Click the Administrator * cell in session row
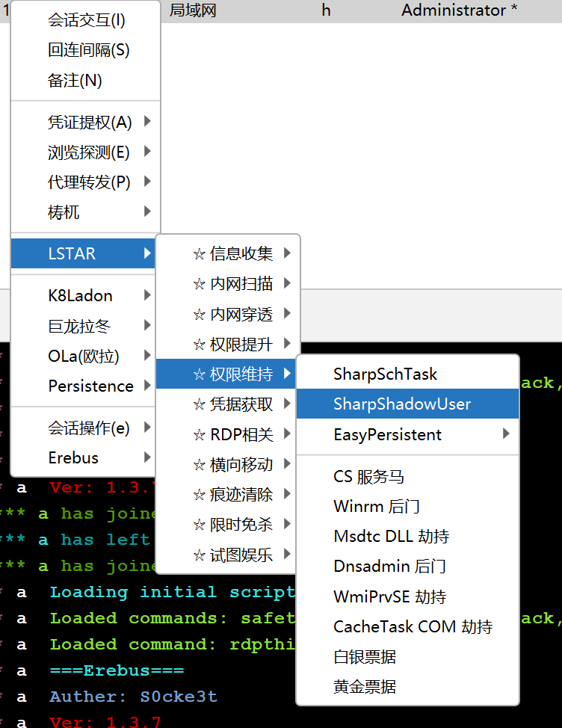This screenshot has height=728, width=562. tap(460, 10)
